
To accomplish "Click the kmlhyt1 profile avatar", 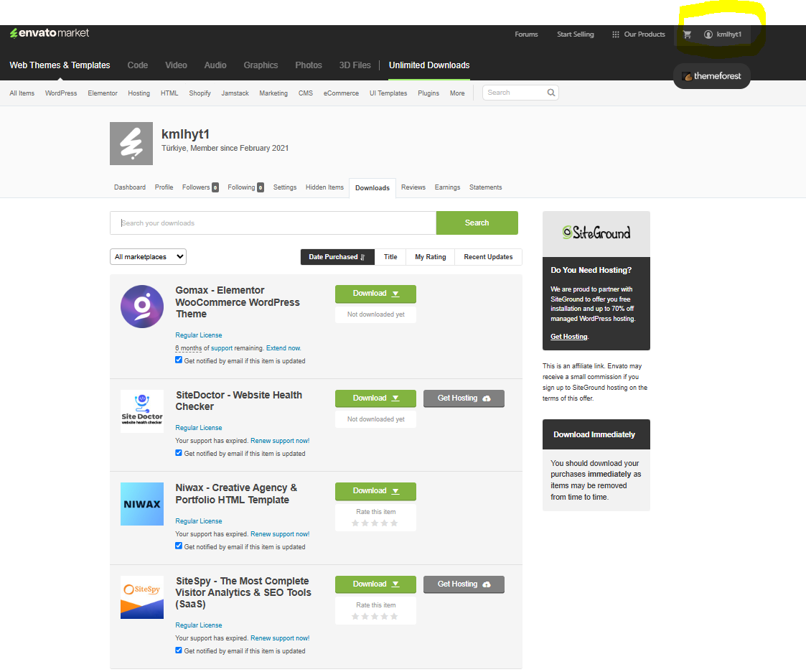I will (x=131, y=144).
